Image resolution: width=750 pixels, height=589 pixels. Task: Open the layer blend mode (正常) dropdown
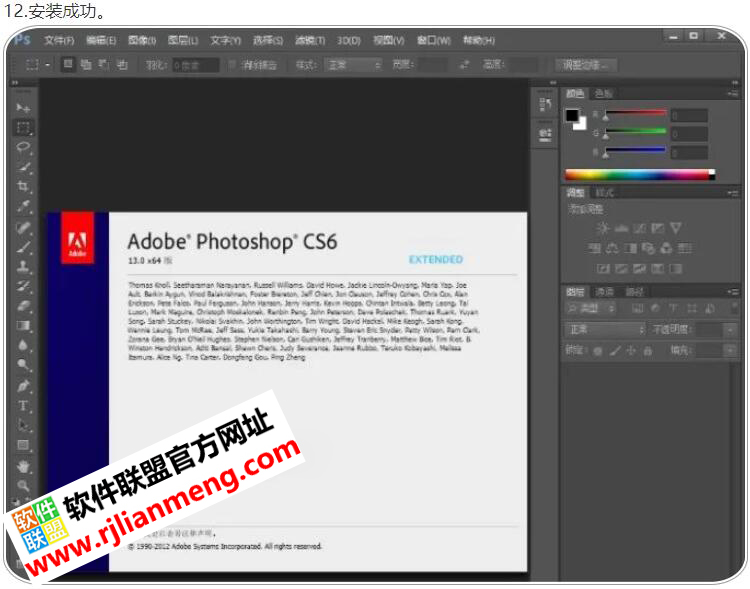click(x=606, y=329)
